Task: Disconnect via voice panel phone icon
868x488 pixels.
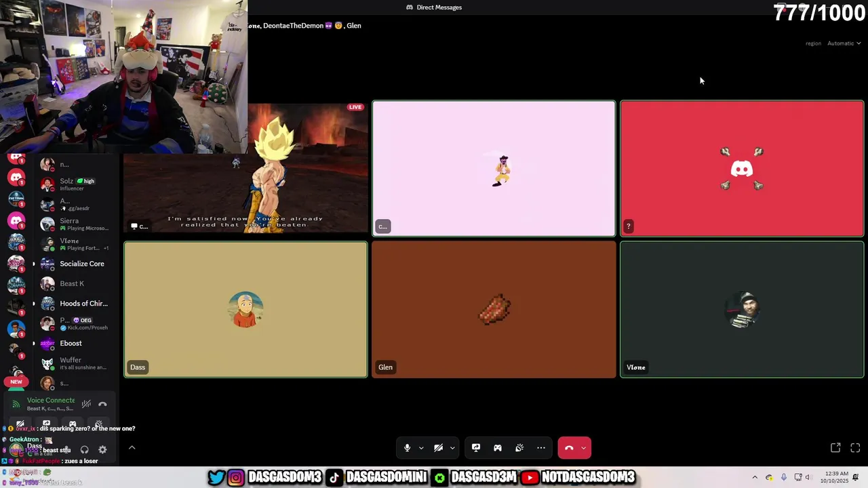Action: (102, 404)
